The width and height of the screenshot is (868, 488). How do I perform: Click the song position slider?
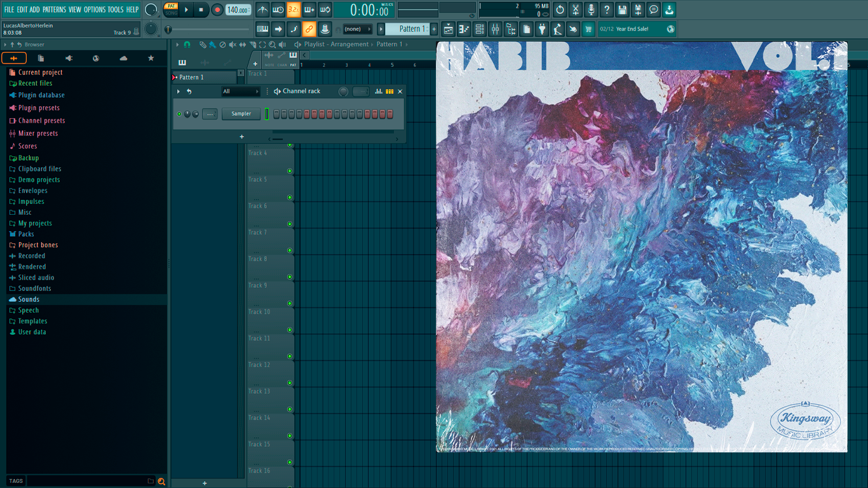pos(208,29)
